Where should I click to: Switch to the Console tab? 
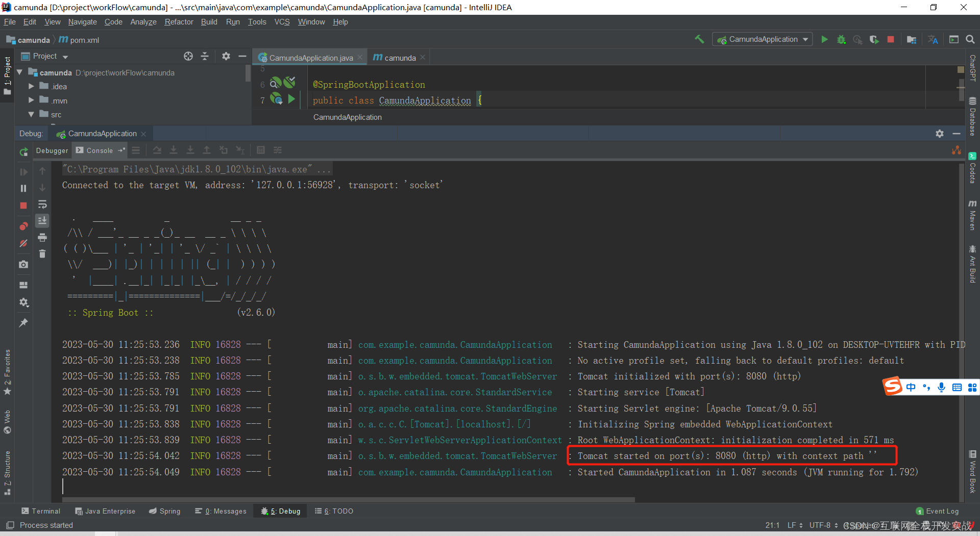coord(100,150)
